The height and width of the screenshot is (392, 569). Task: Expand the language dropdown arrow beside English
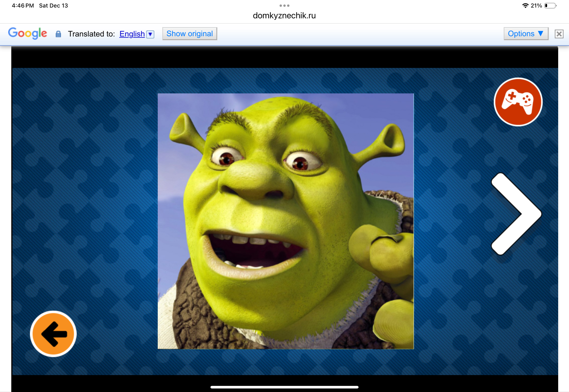click(150, 34)
